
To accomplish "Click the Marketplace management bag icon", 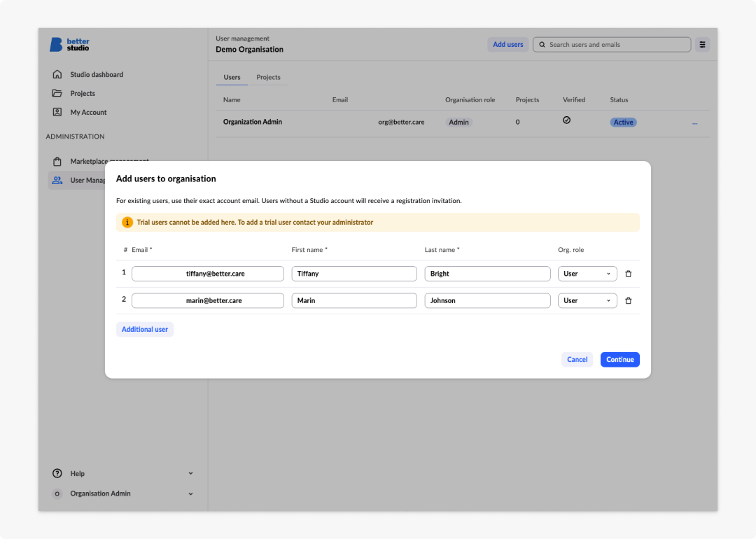I will 57,161.
